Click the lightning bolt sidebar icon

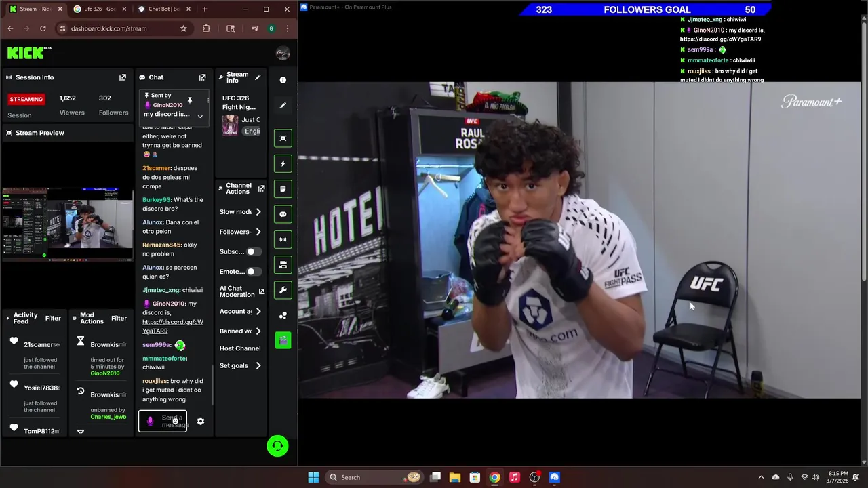(283, 163)
